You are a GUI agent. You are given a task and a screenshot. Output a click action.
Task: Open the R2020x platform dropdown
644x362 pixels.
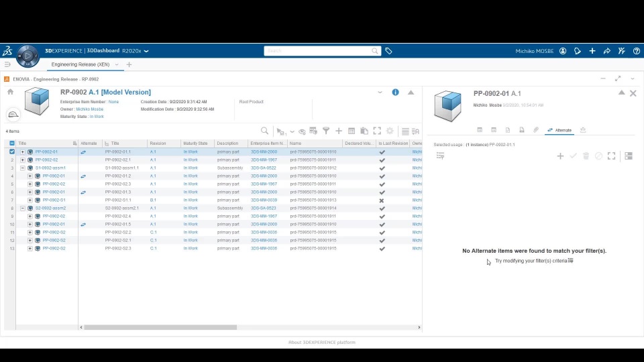click(146, 52)
